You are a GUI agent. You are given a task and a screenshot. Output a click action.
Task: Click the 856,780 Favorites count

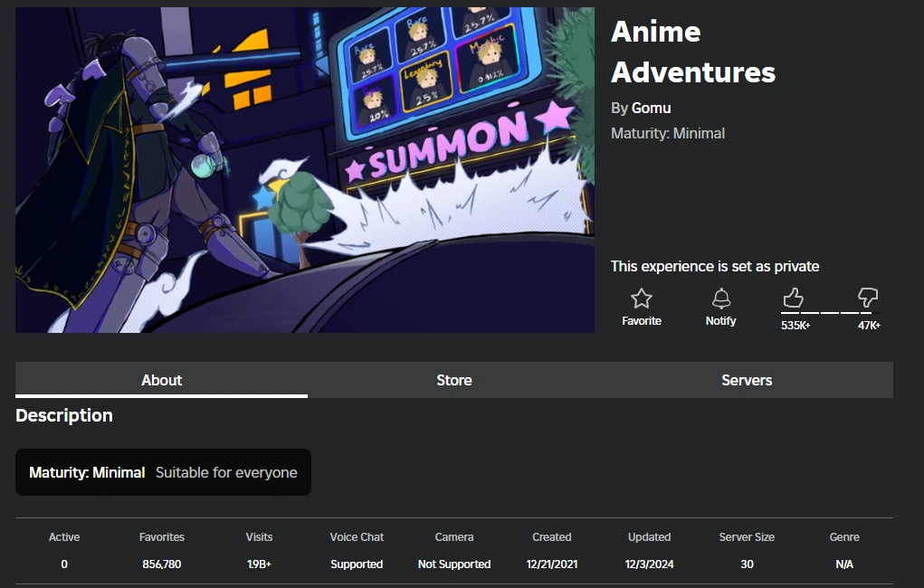(161, 564)
